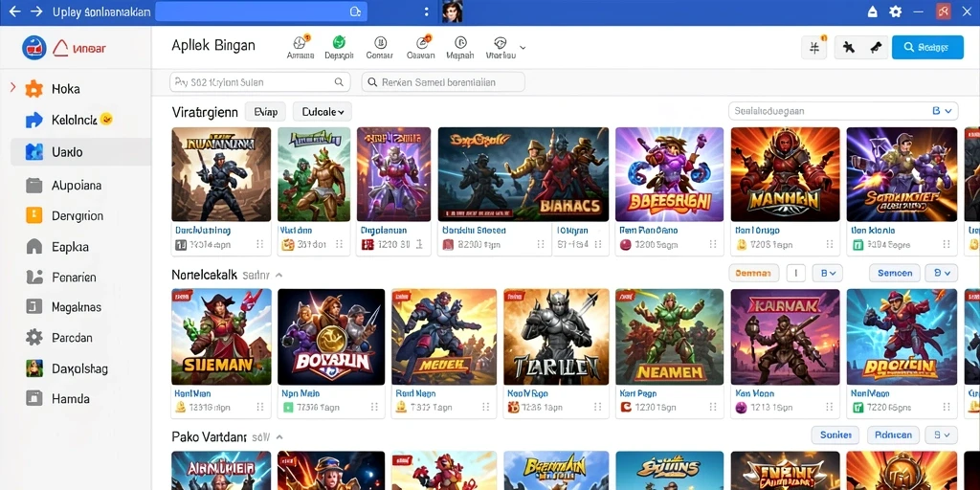The height and width of the screenshot is (490, 980).
Task: Click the drag handle on the Uon Klonla card
Action: point(947,245)
